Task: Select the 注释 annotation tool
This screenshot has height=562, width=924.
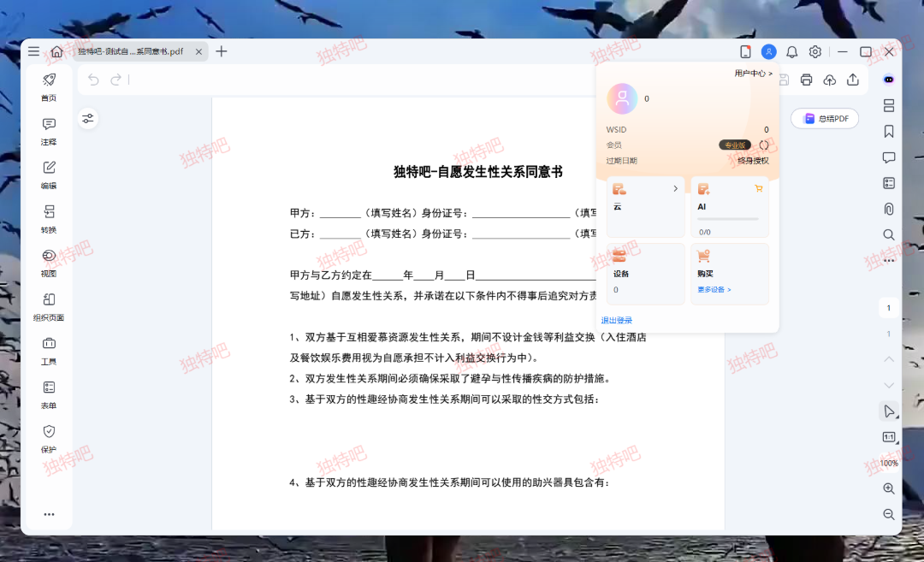Action: (x=49, y=131)
